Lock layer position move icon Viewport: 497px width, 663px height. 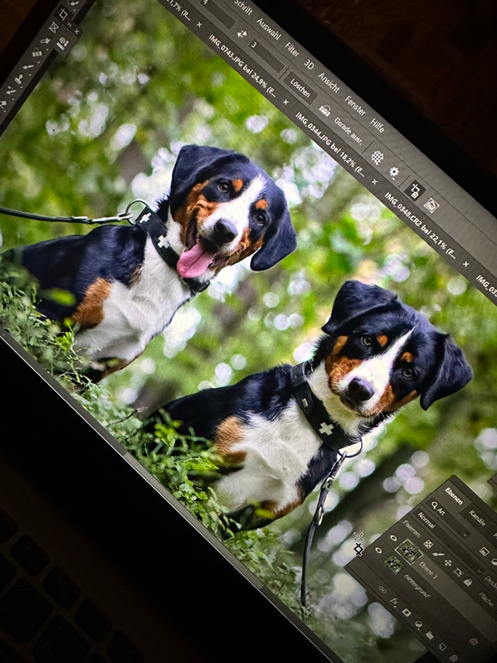(x=448, y=563)
